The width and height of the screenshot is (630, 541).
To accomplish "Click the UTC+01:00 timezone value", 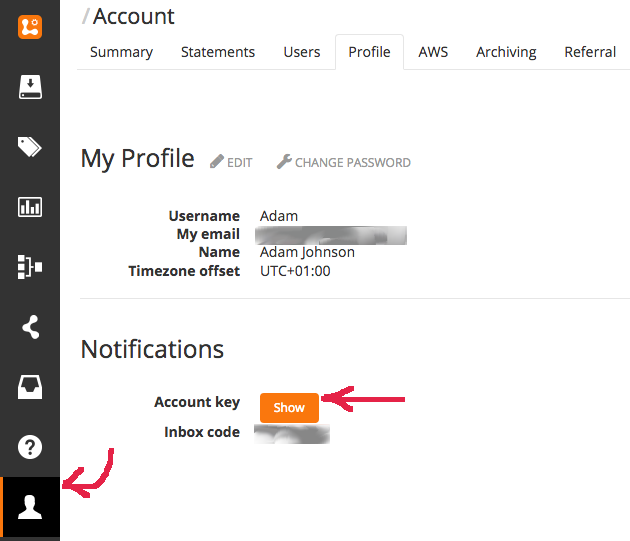I will (295, 271).
